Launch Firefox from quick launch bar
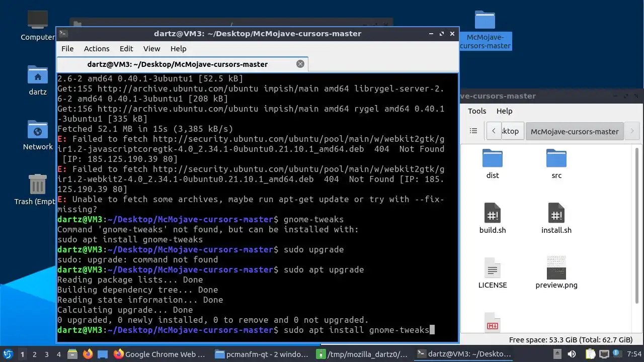The width and height of the screenshot is (644, 362). (x=88, y=354)
